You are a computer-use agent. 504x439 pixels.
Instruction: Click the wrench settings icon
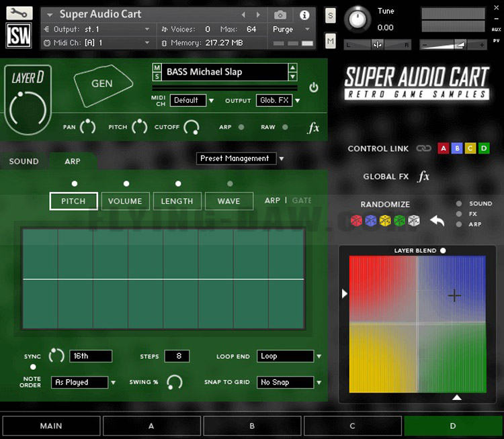pyautogui.click(x=19, y=13)
